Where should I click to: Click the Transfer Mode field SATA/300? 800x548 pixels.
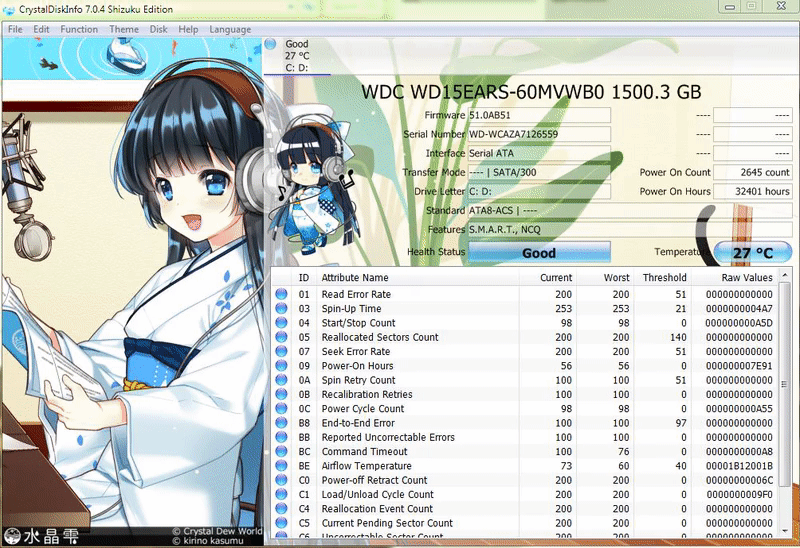[539, 172]
